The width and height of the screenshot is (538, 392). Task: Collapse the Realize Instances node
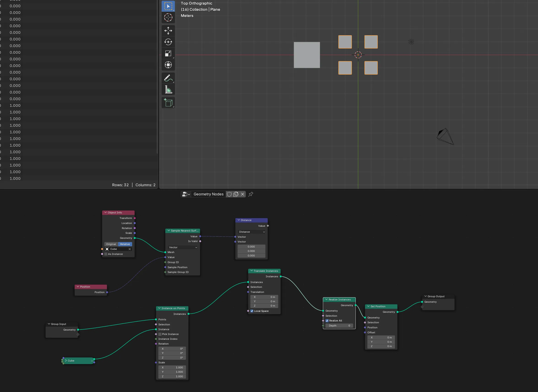pos(326,300)
